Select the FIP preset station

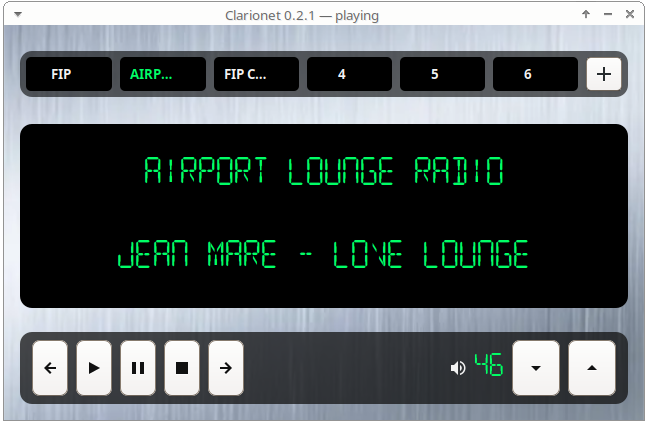[x=69, y=74]
